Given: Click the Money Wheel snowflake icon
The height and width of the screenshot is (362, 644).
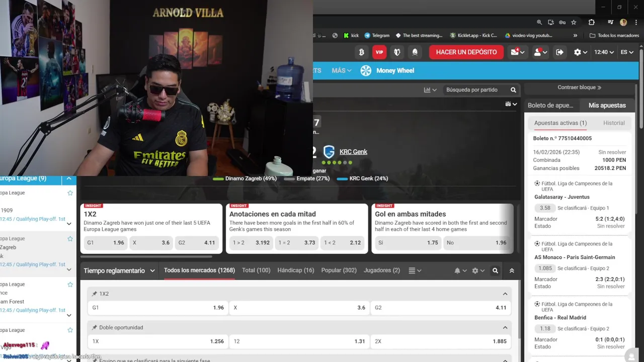Looking at the screenshot, I should (x=366, y=70).
